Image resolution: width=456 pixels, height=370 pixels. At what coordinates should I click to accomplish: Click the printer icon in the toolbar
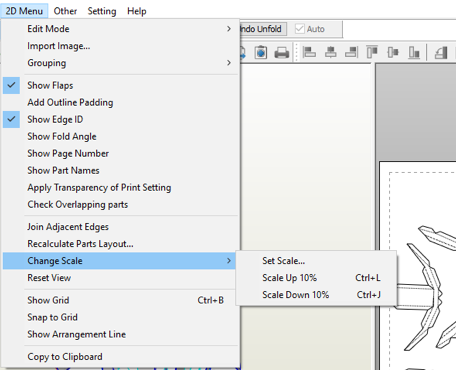(282, 53)
